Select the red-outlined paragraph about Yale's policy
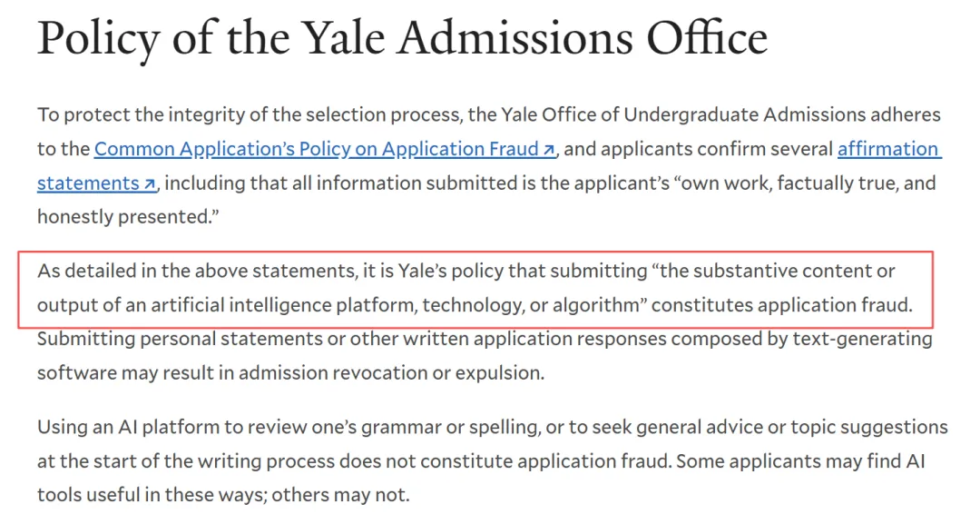This screenshot has height=524, width=980. pos(475,288)
